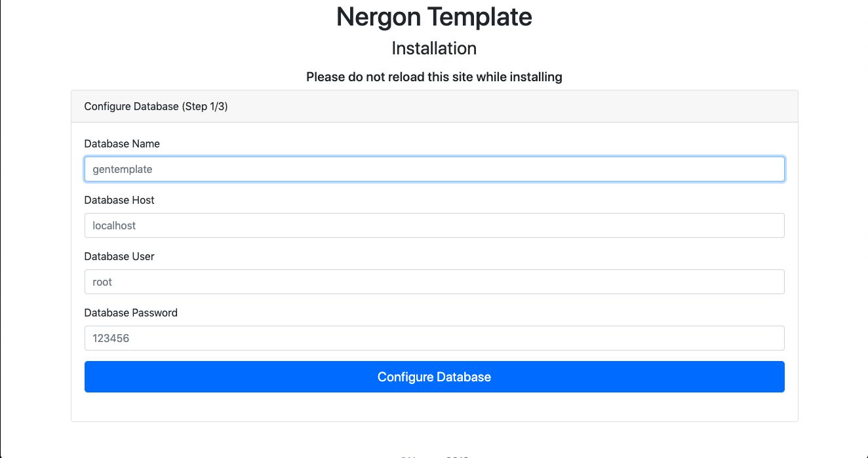Click the 'Installation' subheading
Image resolution: width=868 pixels, height=458 pixels.
434,48
